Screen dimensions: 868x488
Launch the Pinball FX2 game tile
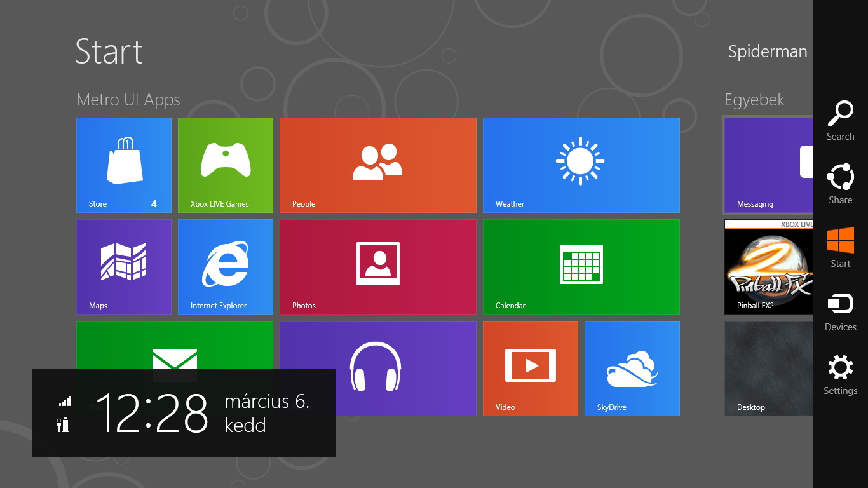pos(769,267)
